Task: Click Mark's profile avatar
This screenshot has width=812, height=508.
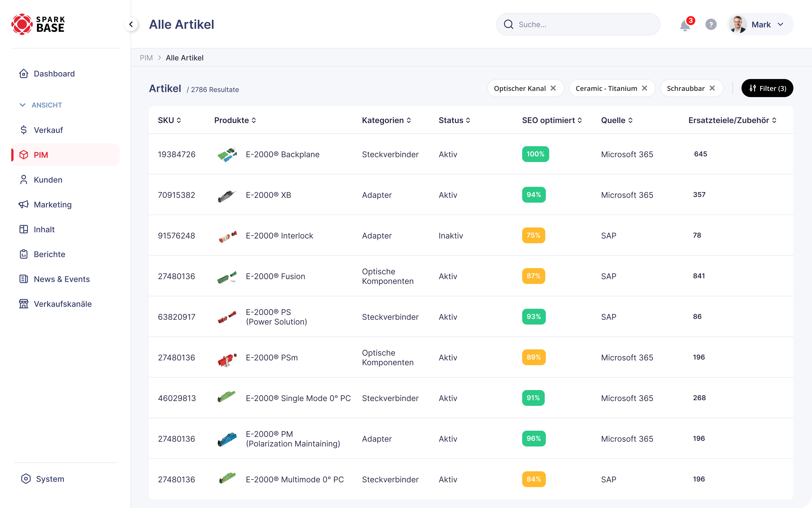Action: [738, 24]
